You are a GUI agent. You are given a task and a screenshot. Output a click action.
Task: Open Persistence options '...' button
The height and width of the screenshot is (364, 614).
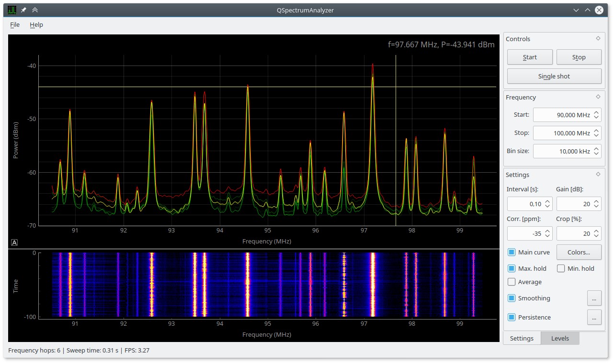(594, 317)
